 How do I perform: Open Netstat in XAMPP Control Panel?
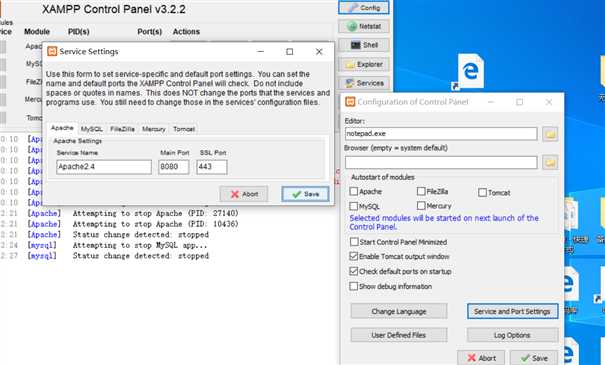pos(364,26)
